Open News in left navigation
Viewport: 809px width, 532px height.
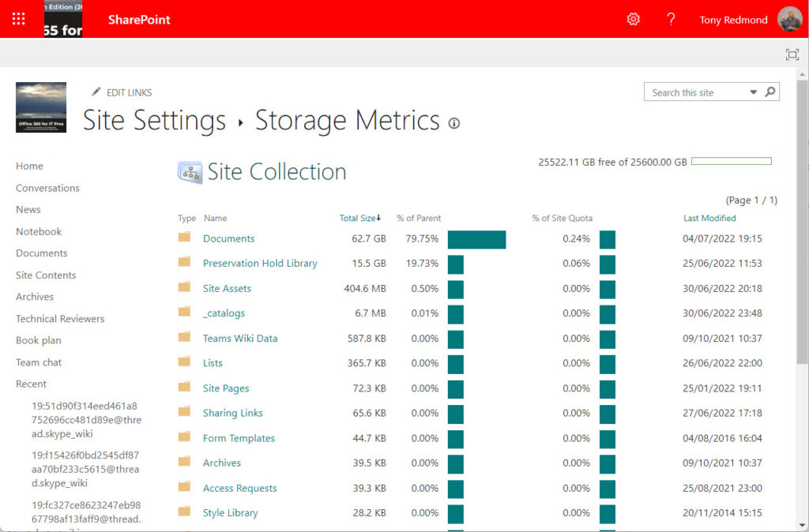point(28,210)
